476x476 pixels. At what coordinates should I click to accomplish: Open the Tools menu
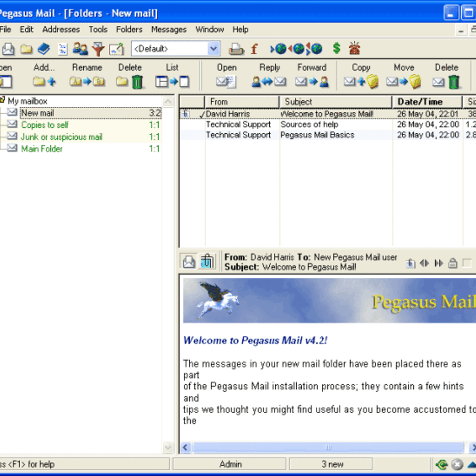[x=98, y=29]
